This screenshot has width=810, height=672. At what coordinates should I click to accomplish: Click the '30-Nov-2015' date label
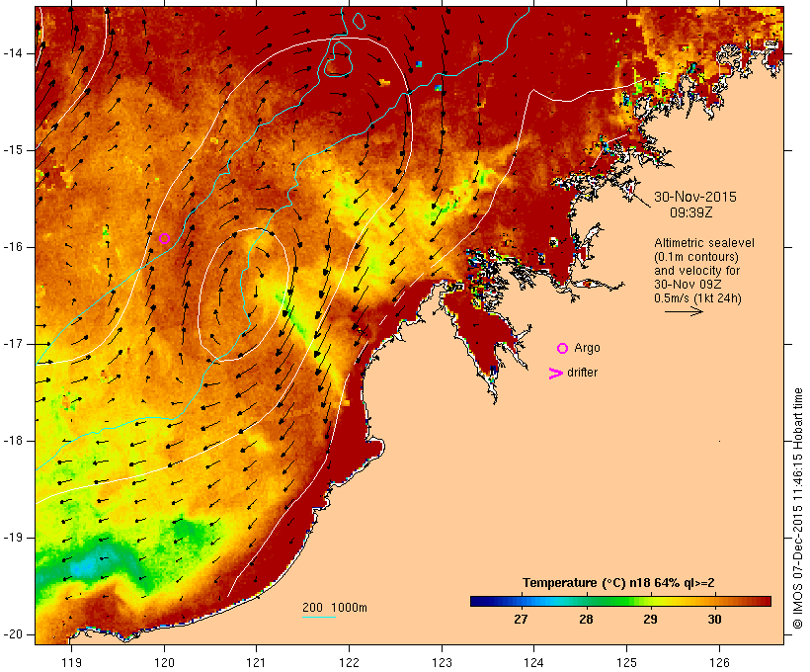(x=694, y=197)
